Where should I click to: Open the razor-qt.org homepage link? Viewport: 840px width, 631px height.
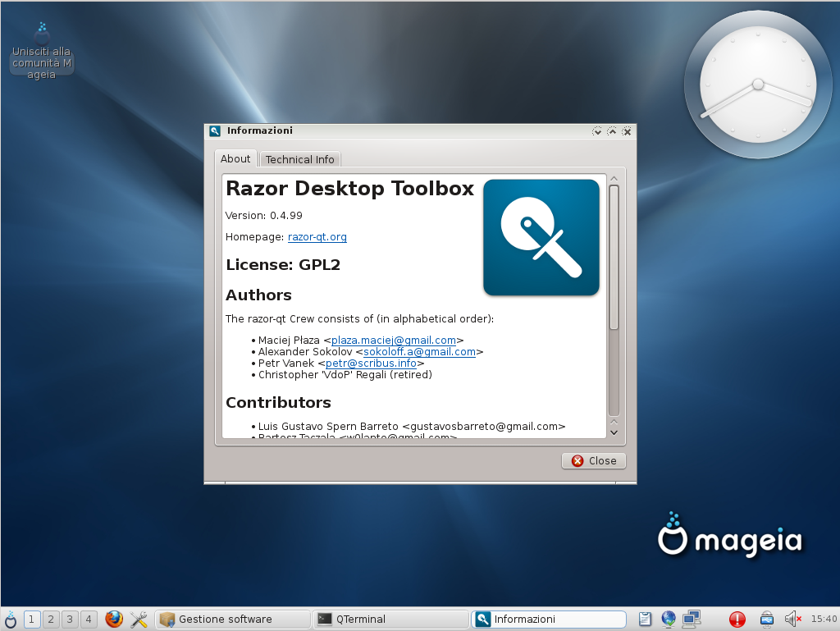317,237
